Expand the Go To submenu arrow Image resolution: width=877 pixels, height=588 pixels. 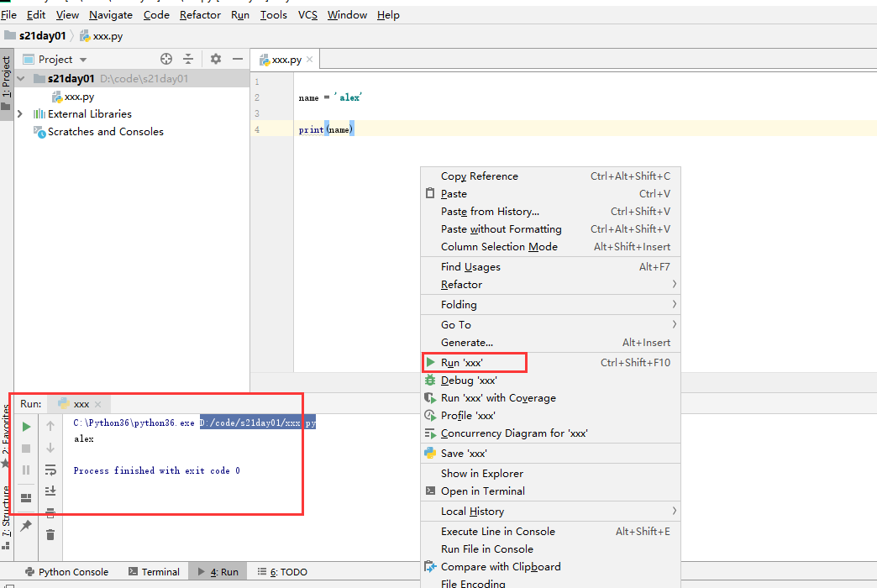click(674, 324)
